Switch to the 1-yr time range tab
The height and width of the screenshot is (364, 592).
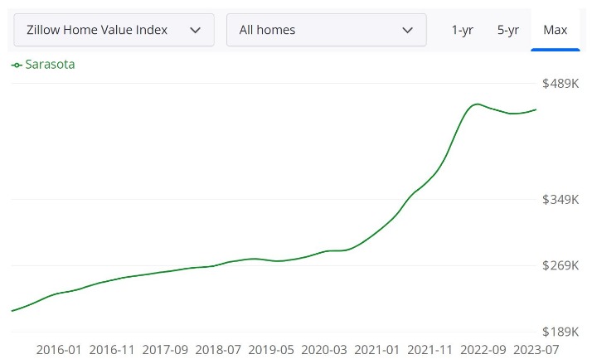click(x=462, y=30)
